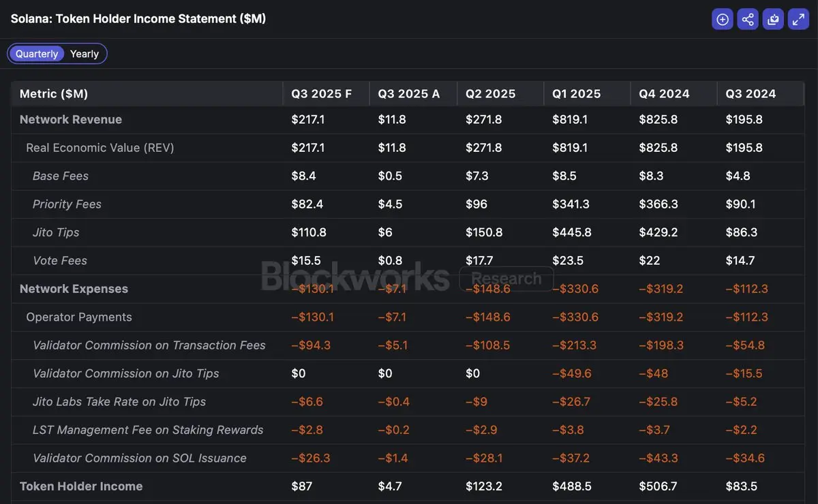Click the Real Economic Value (REV) row label
Image resolution: width=818 pixels, height=504 pixels.
[100, 148]
